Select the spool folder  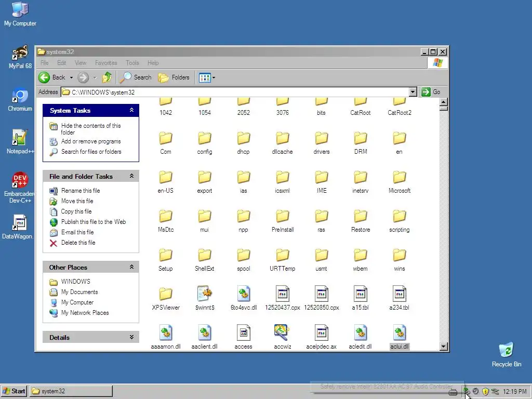click(244, 260)
